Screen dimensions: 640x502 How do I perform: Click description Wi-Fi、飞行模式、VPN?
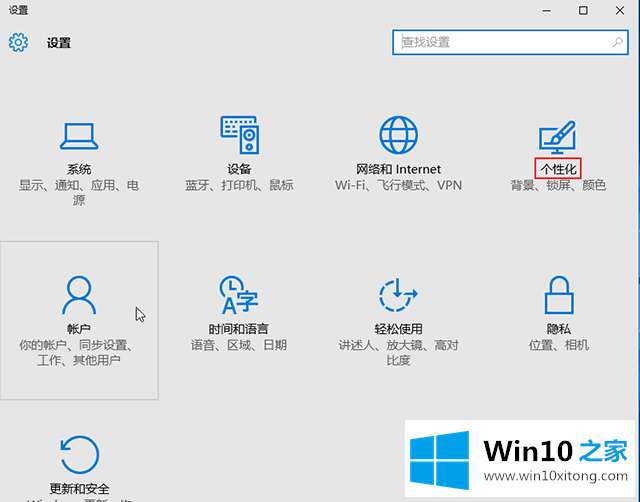tap(398, 185)
